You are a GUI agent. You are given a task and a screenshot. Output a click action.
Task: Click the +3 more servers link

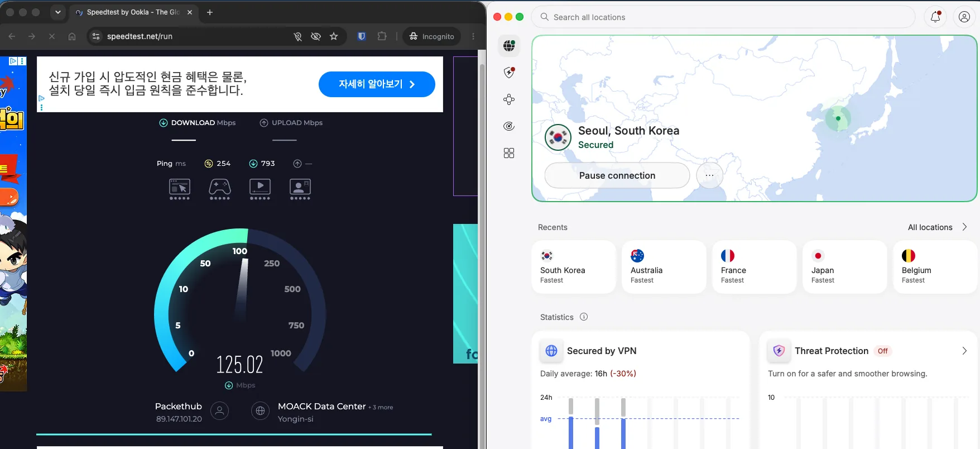[x=381, y=407]
